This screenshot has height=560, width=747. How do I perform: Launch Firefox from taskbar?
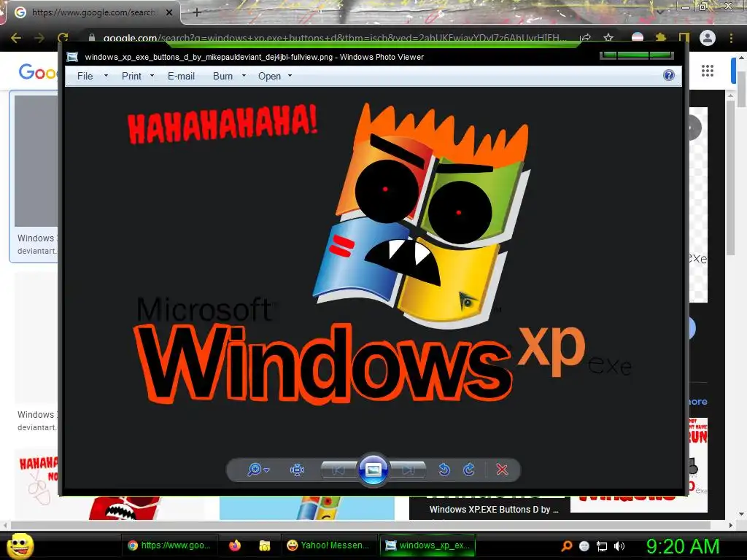pos(234,545)
